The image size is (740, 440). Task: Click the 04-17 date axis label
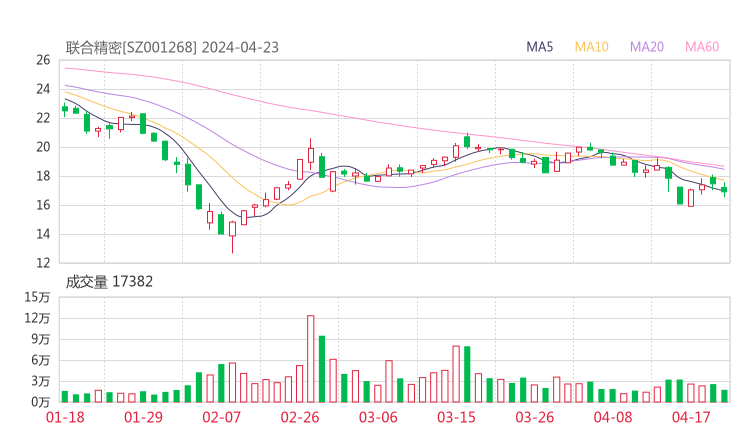691,417
